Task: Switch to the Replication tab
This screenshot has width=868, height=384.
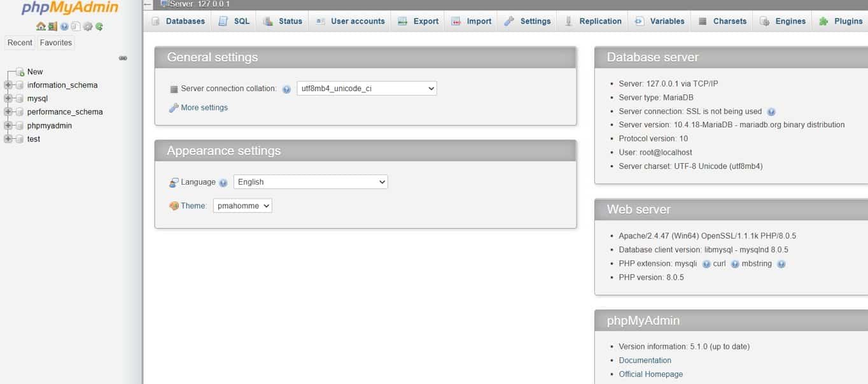Action: (x=592, y=21)
